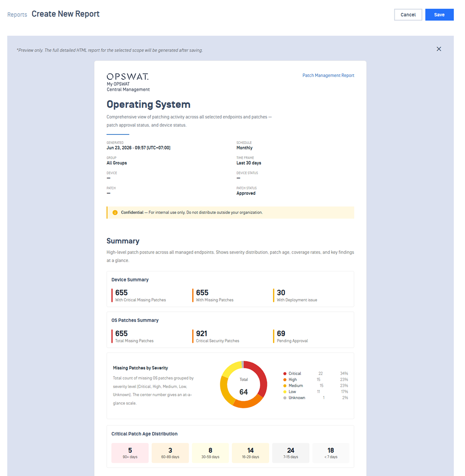The height and width of the screenshot is (476, 465).
Task: Click the 'All Groups' group value
Action: pos(116,163)
